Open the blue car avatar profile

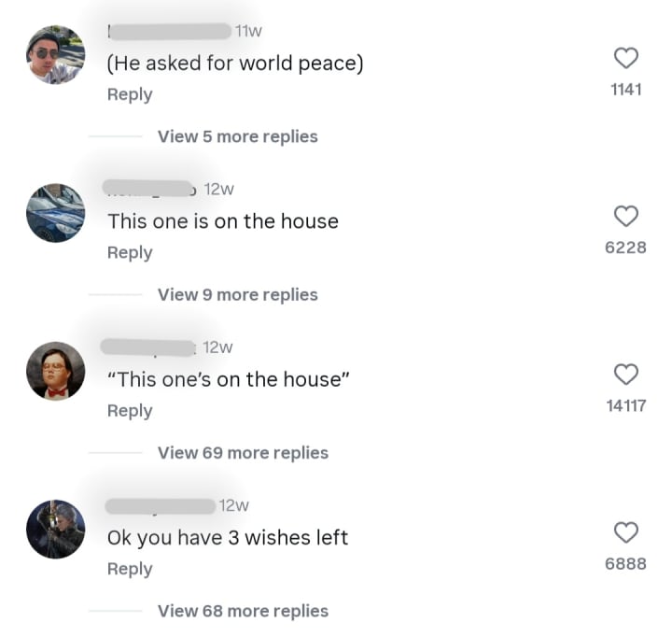[56, 213]
